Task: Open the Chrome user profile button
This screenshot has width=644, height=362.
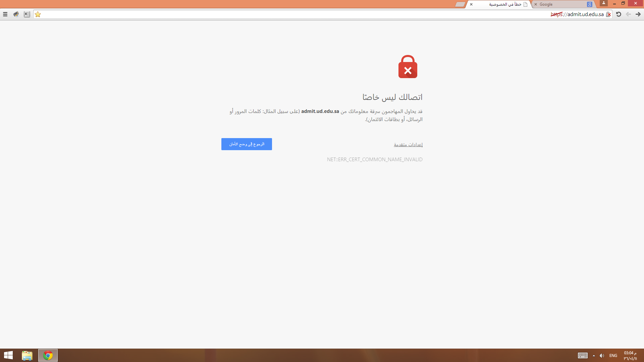Action: tap(604, 3)
